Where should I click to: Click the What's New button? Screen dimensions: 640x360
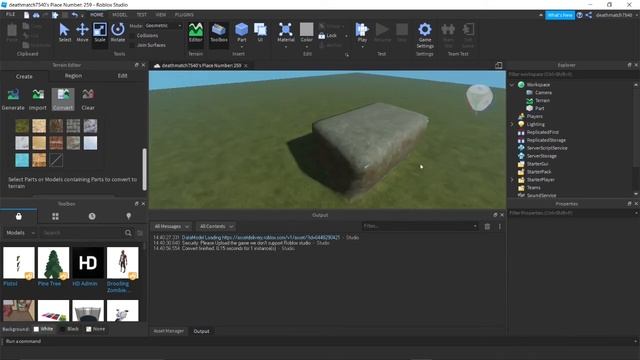[560, 15]
